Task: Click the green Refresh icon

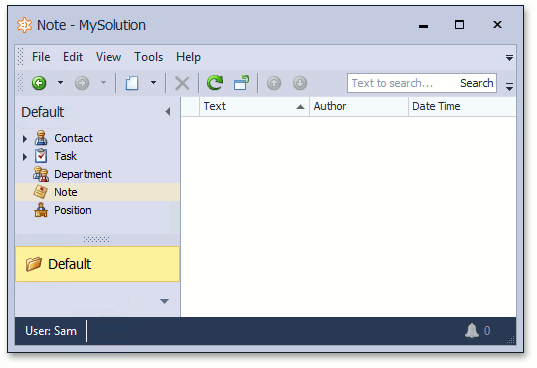Action: (215, 83)
